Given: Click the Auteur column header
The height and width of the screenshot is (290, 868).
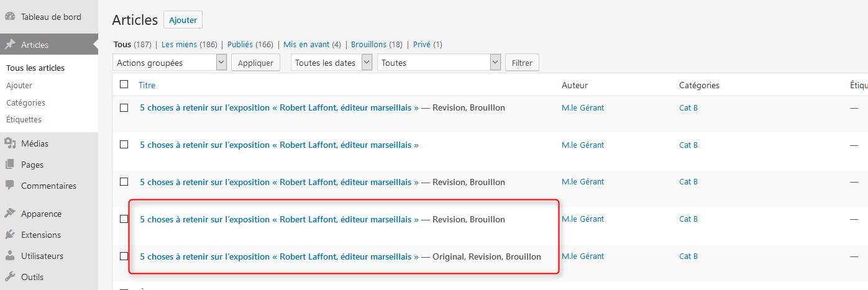Looking at the screenshot, I should [575, 85].
